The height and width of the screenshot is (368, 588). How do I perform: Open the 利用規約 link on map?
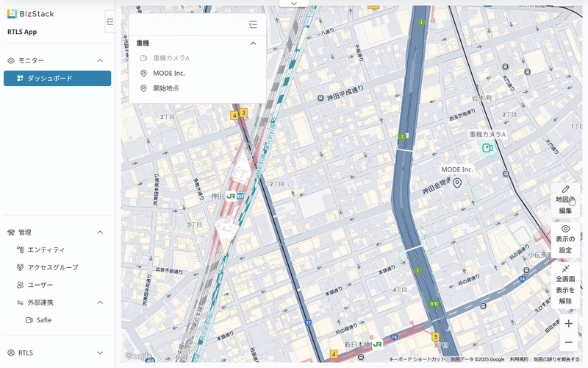point(519,359)
